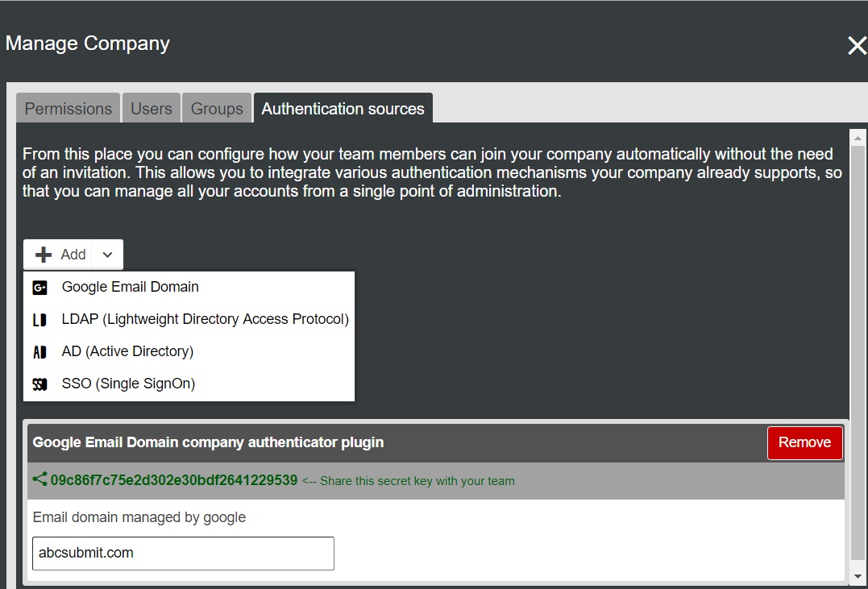Click the plus icon on the Add button
Viewport: 868px width, 589px height.
[44, 255]
